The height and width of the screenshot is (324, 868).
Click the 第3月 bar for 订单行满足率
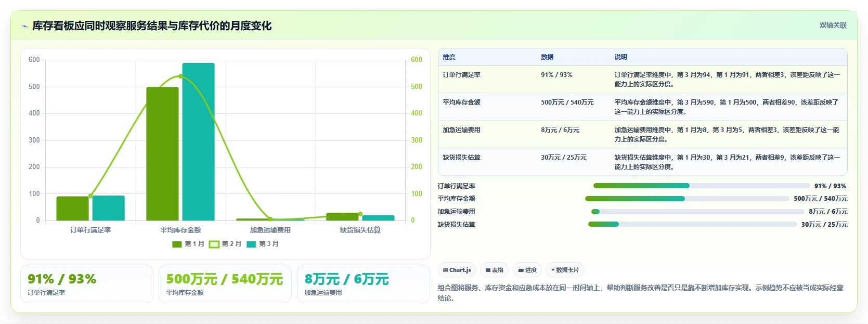coord(109,208)
